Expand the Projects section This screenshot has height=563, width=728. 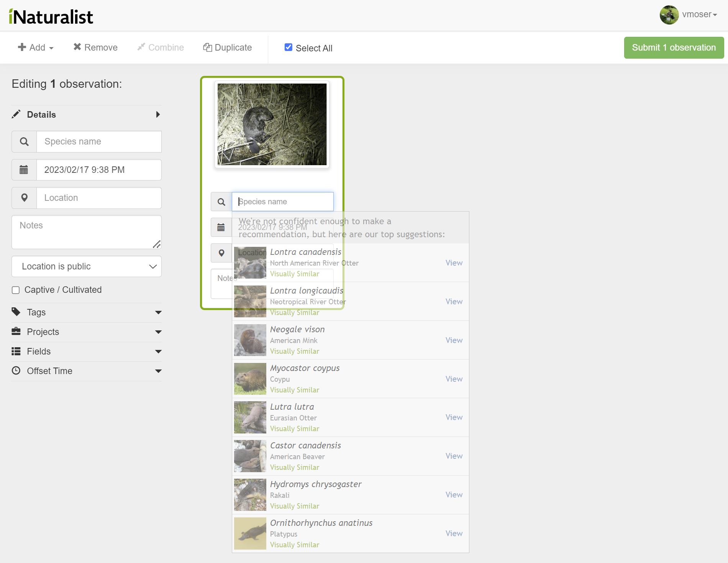pos(87,332)
